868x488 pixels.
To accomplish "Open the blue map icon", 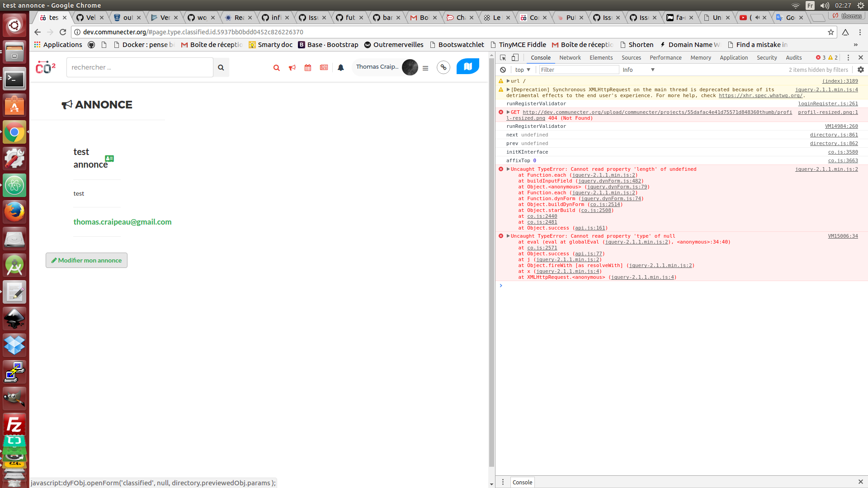I will 468,66.
